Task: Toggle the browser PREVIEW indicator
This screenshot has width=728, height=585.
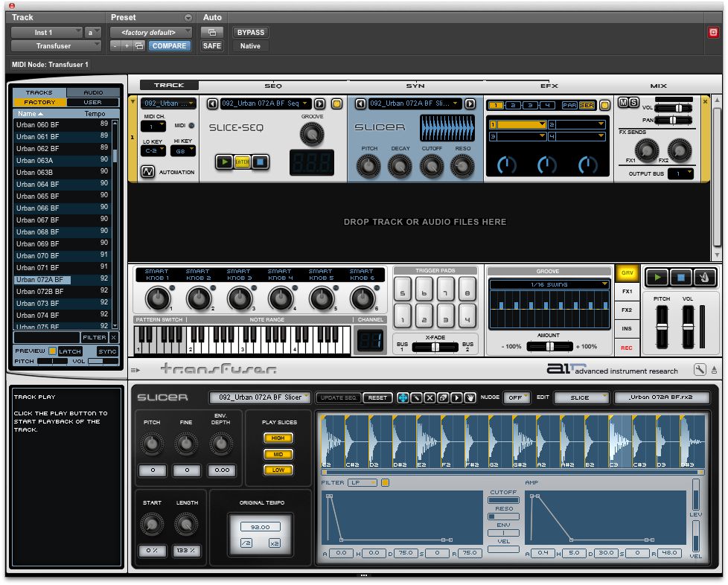Action: coord(52,351)
